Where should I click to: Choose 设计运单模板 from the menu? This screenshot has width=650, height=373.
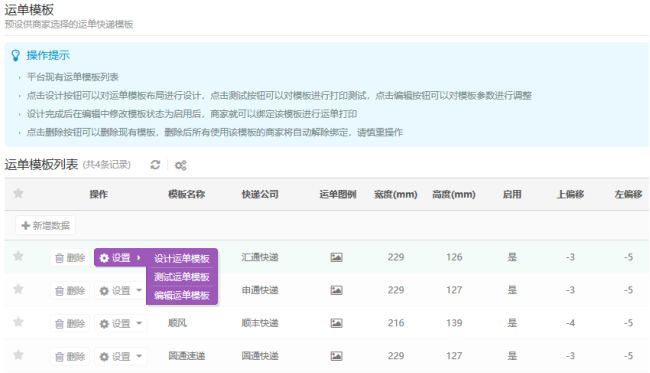pos(182,259)
